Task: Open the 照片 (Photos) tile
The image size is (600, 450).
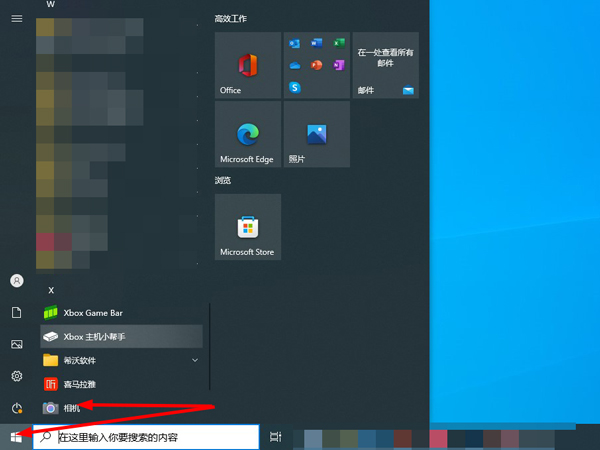Action: click(x=317, y=134)
